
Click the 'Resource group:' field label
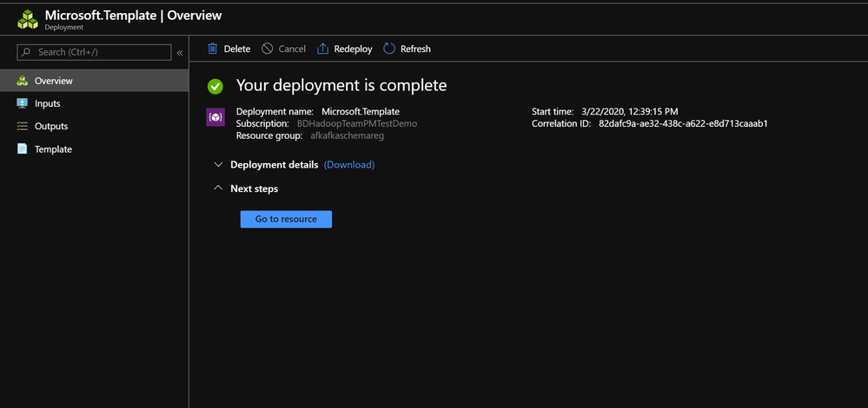pyautogui.click(x=269, y=135)
